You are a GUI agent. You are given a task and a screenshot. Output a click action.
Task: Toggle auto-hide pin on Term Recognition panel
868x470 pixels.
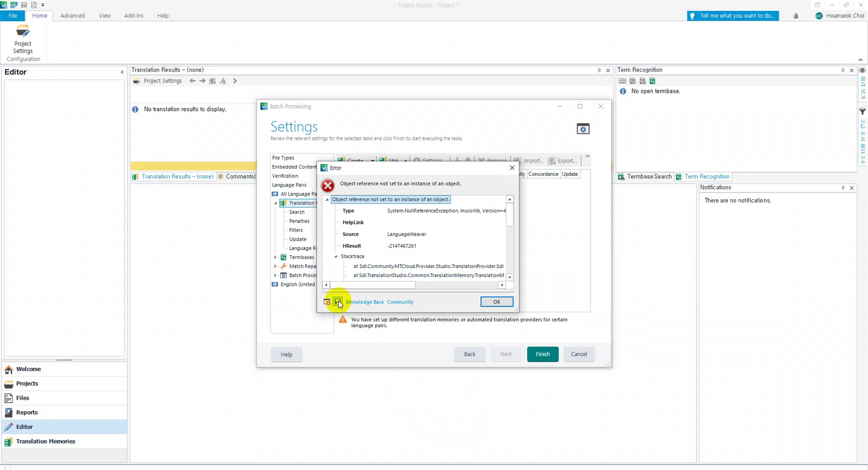[842, 70]
